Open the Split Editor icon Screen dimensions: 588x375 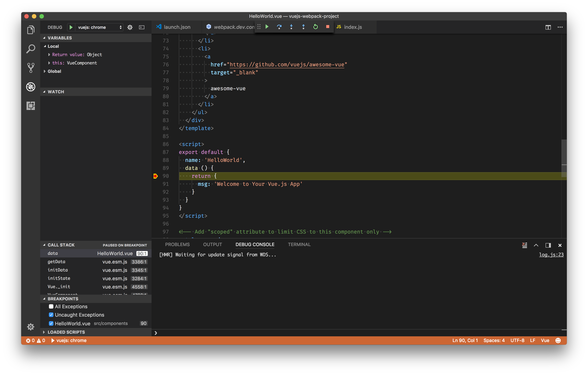click(x=548, y=27)
